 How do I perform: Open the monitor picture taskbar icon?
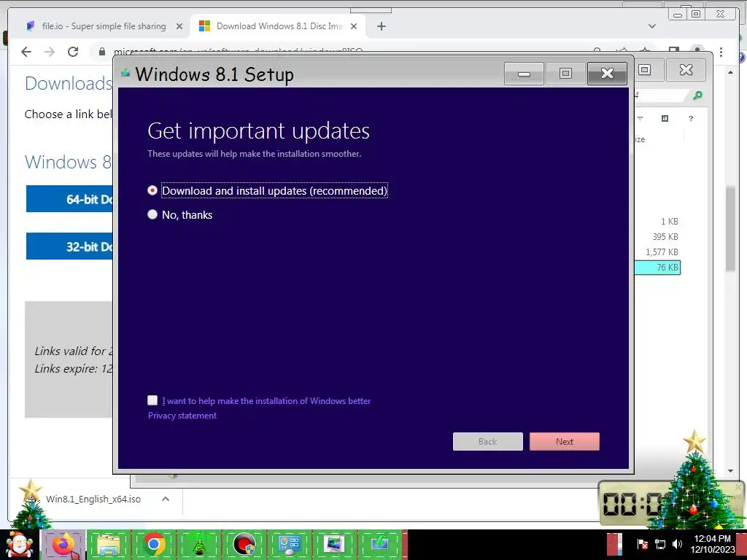pos(334,545)
